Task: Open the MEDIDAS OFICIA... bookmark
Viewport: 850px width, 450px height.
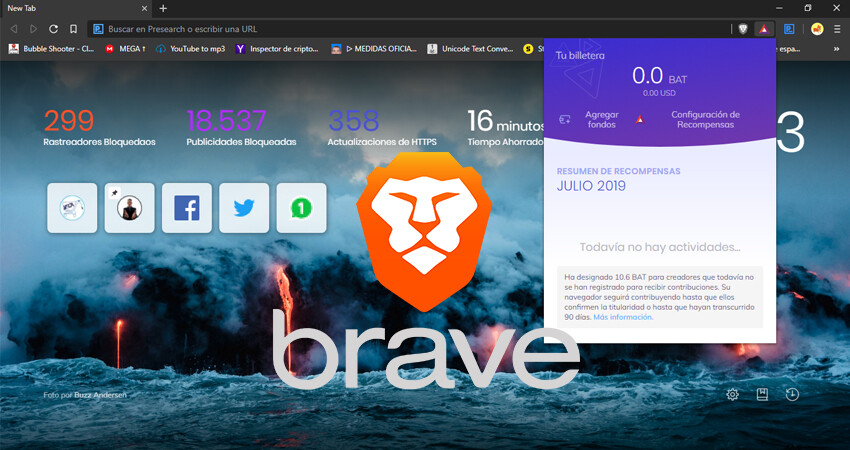Action: click(x=374, y=49)
